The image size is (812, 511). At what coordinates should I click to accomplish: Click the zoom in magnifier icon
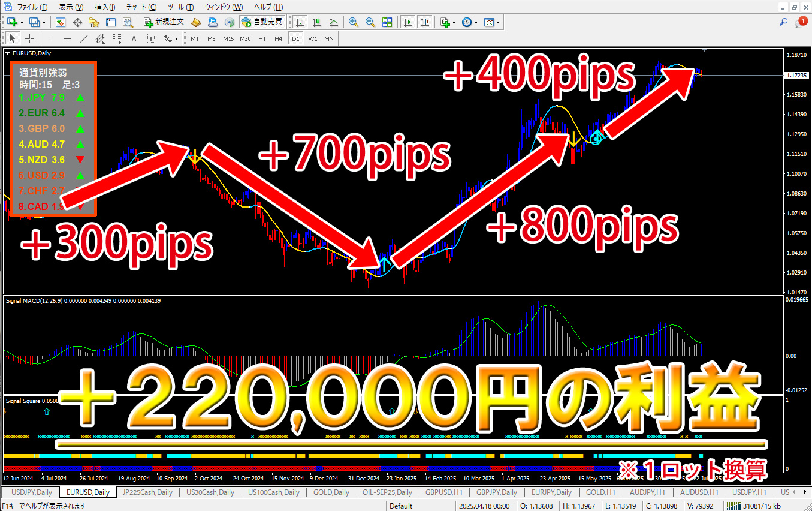354,22
